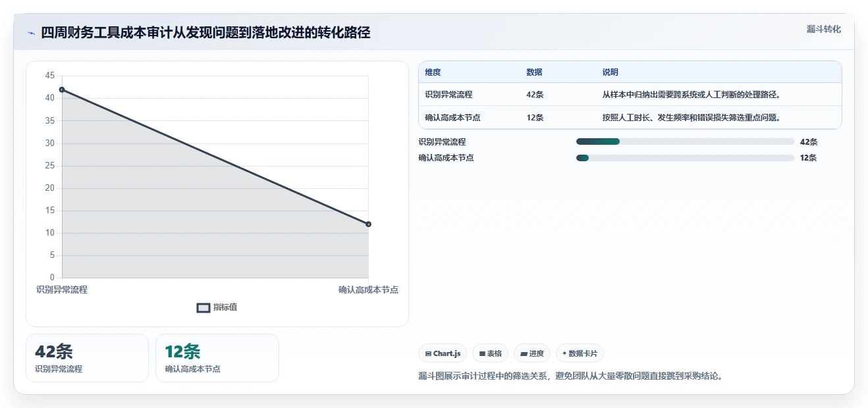Click the 维度 column header
Screen dimensions: 868x408
click(x=433, y=72)
